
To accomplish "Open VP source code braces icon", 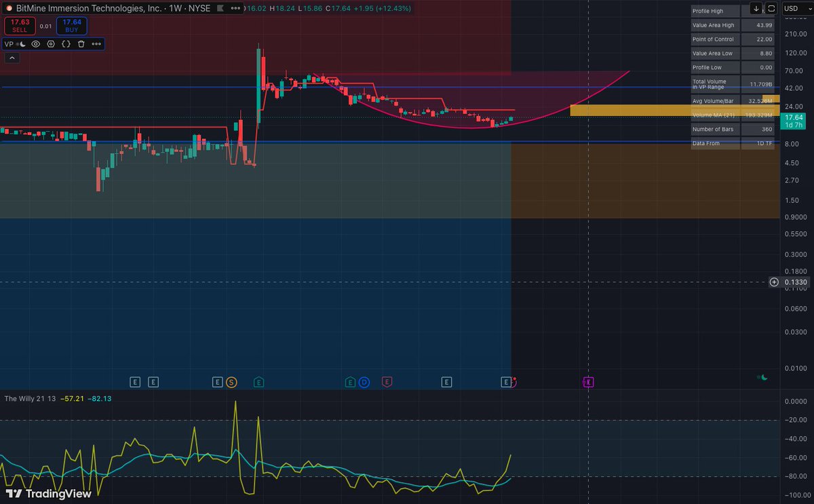I will [x=66, y=43].
